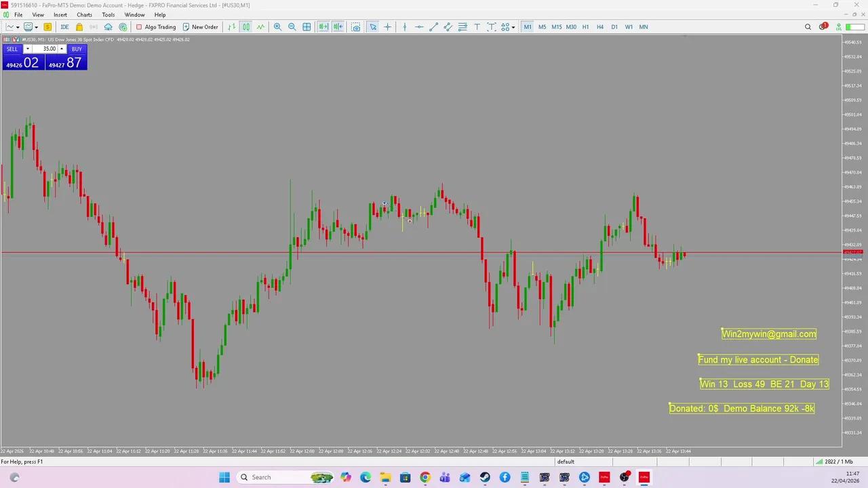Select the text T drawing tool
Viewport: 868px width, 488px height.
(477, 27)
